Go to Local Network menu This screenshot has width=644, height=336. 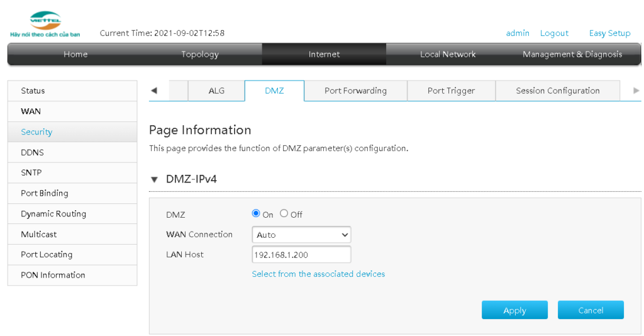coord(448,54)
